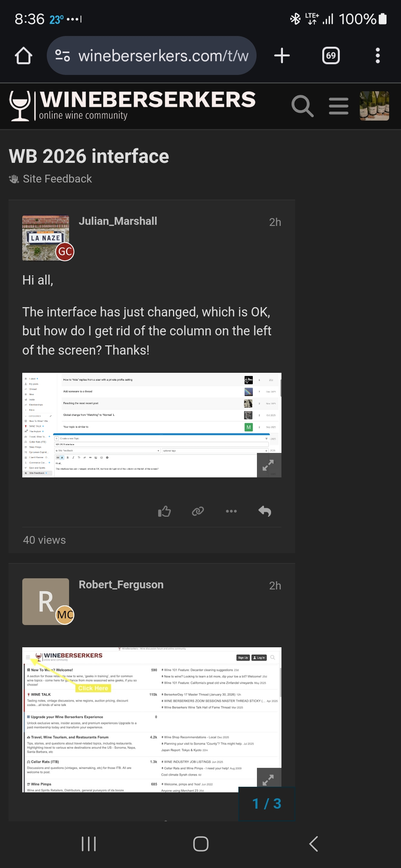Viewport: 401px width, 868px height.
Task: Open the tab switcher showing 69 tabs
Action: (x=330, y=56)
